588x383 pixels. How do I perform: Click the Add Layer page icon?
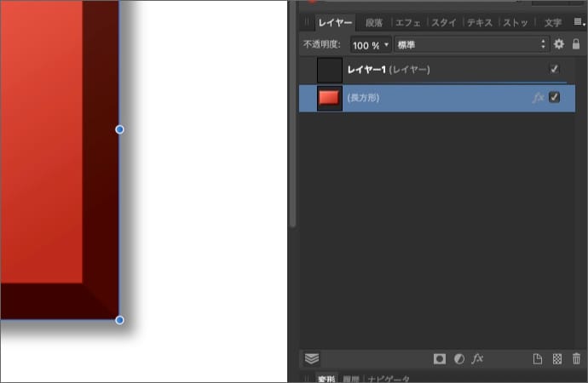click(x=538, y=359)
